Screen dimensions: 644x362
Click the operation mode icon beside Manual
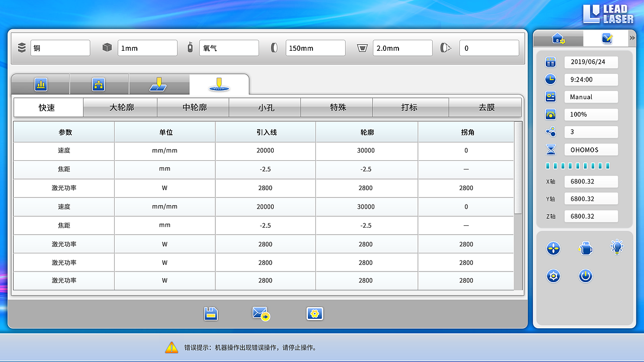(551, 97)
